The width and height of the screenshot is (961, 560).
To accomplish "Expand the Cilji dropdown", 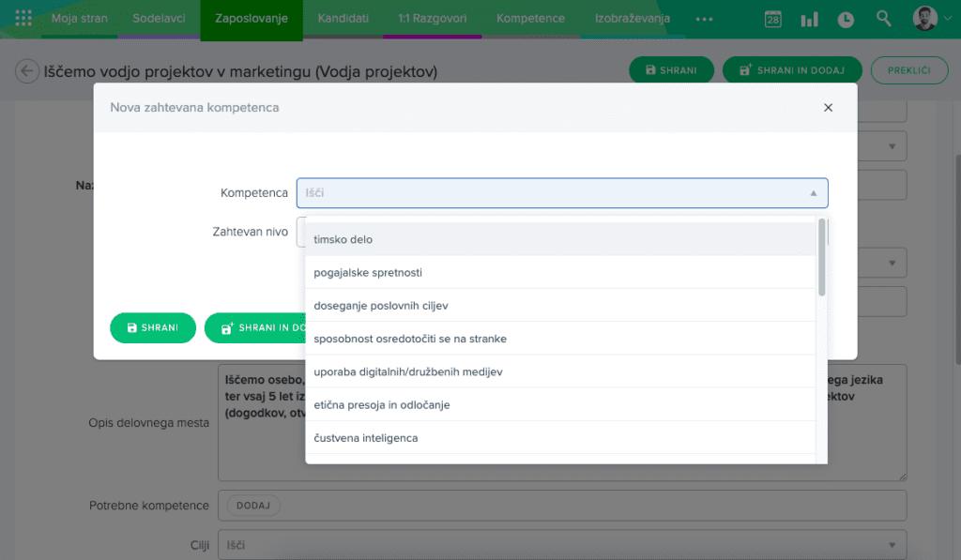I will (892, 545).
